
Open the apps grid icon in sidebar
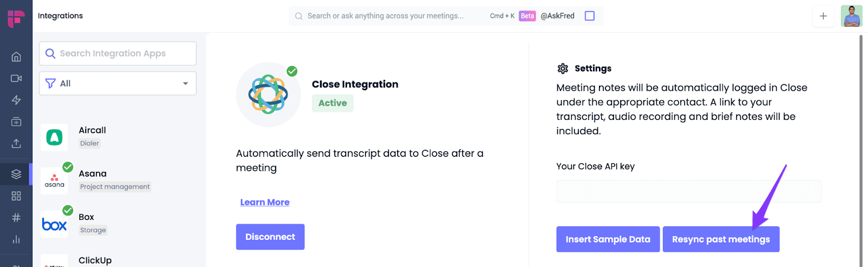click(x=16, y=196)
